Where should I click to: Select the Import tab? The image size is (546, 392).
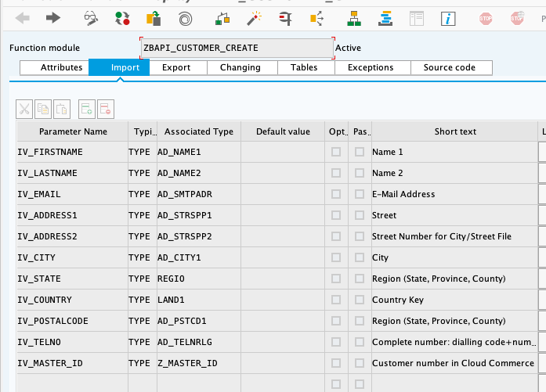[119, 67]
